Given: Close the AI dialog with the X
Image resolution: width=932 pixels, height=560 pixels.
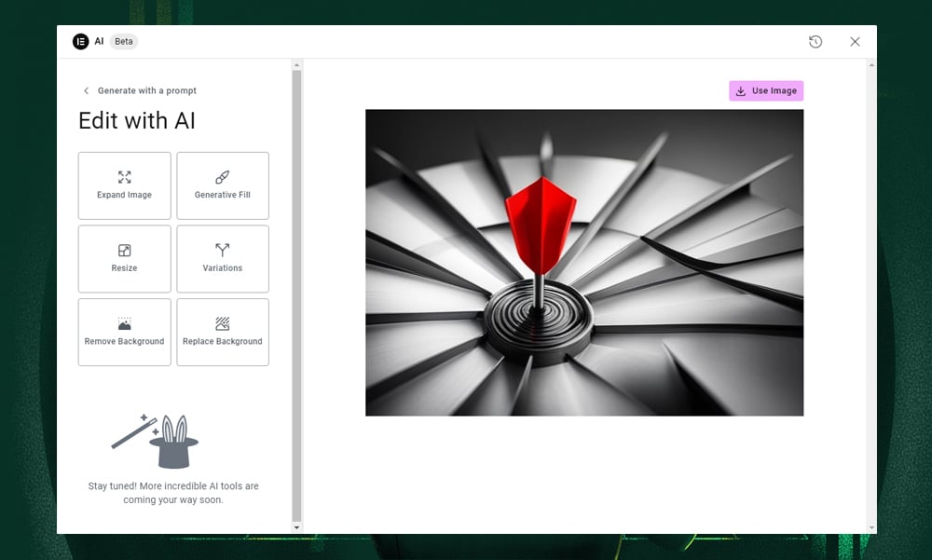Looking at the screenshot, I should 855,42.
